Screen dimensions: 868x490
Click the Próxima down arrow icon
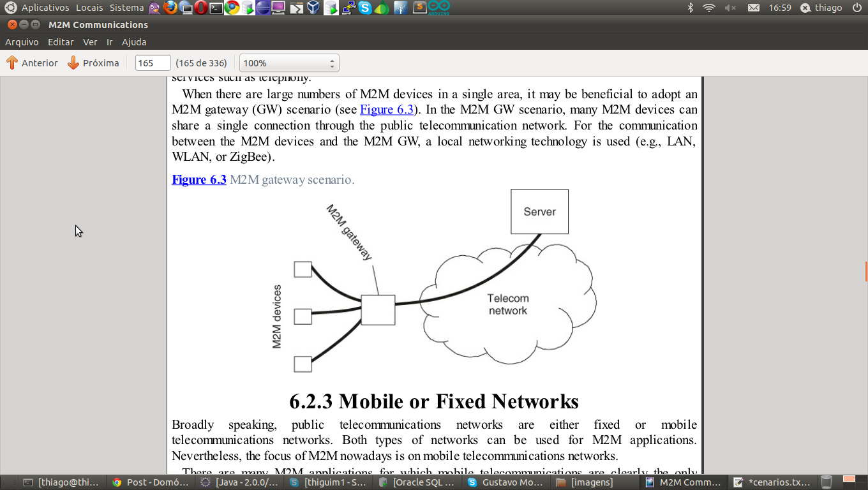point(73,63)
